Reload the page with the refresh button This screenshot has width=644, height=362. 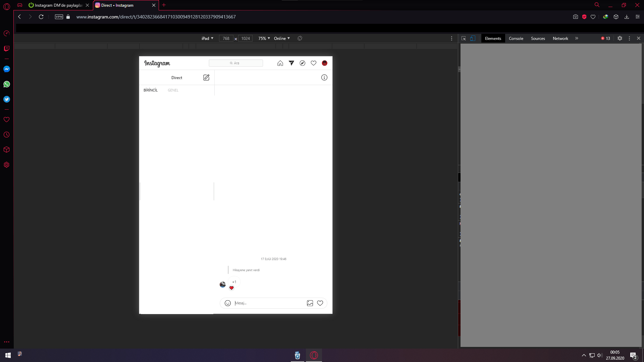pyautogui.click(x=41, y=17)
